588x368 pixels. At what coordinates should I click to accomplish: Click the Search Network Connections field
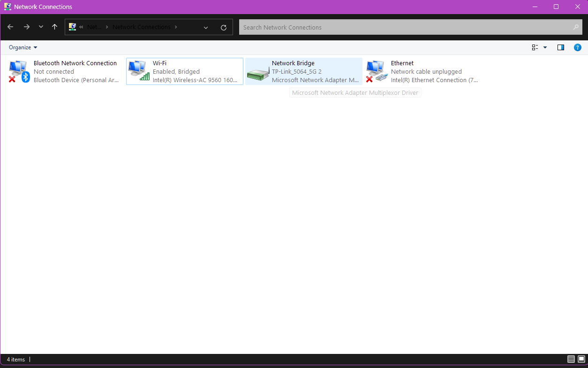click(406, 27)
